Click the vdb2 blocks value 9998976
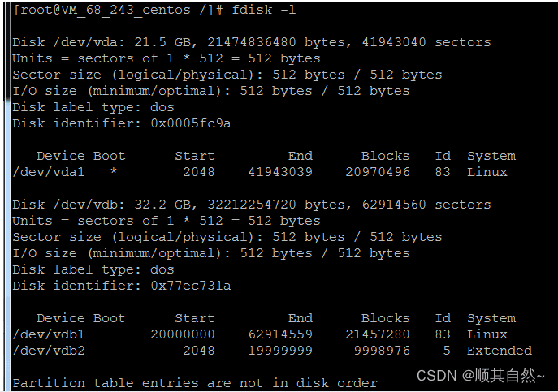This screenshot has width=558, height=392. (x=382, y=351)
